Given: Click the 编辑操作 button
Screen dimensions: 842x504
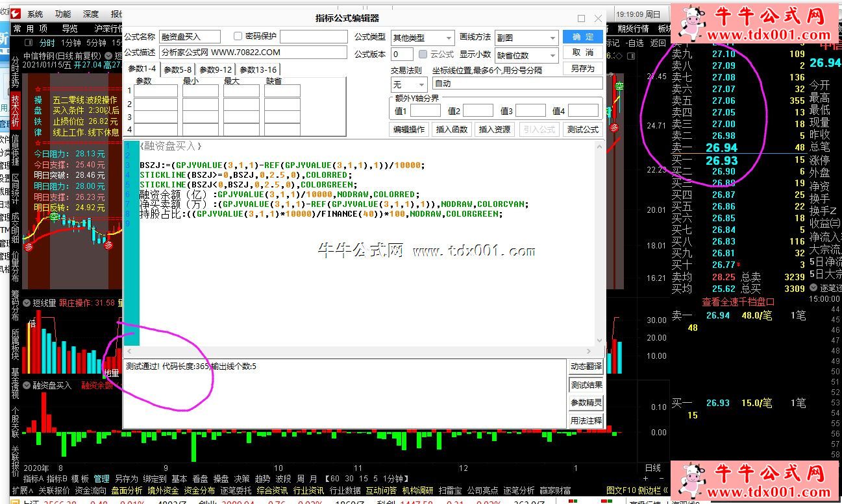Looking at the screenshot, I should [409, 129].
